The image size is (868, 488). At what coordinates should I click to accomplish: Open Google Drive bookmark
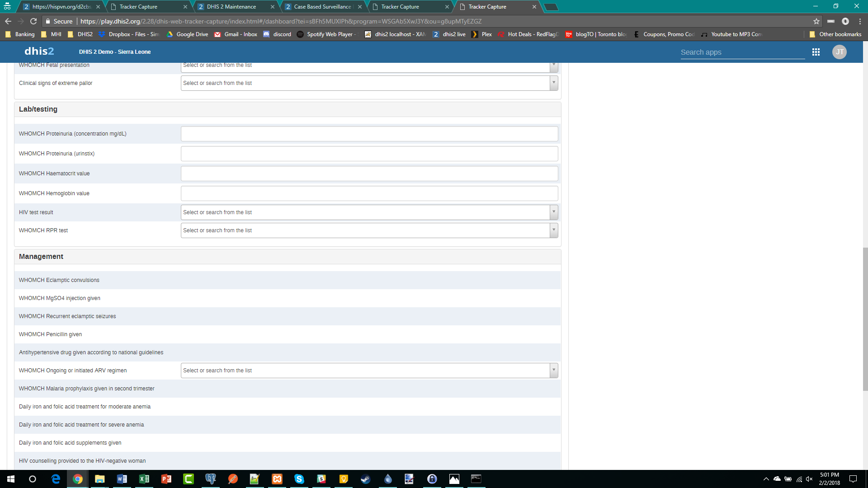[187, 34]
